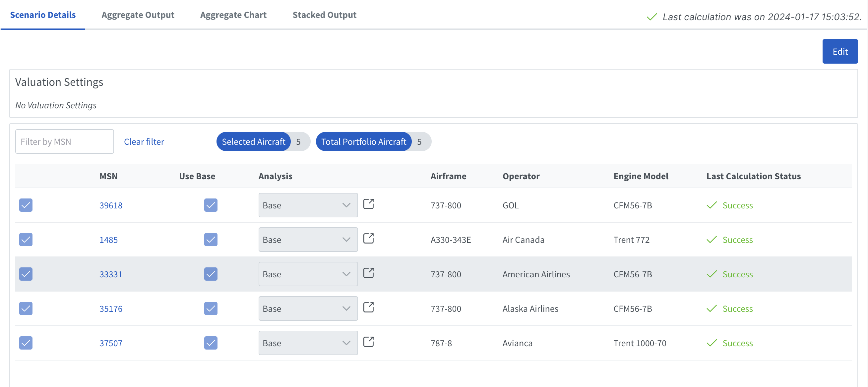Focus the Filter by MSN field
868x387 pixels.
tap(64, 142)
